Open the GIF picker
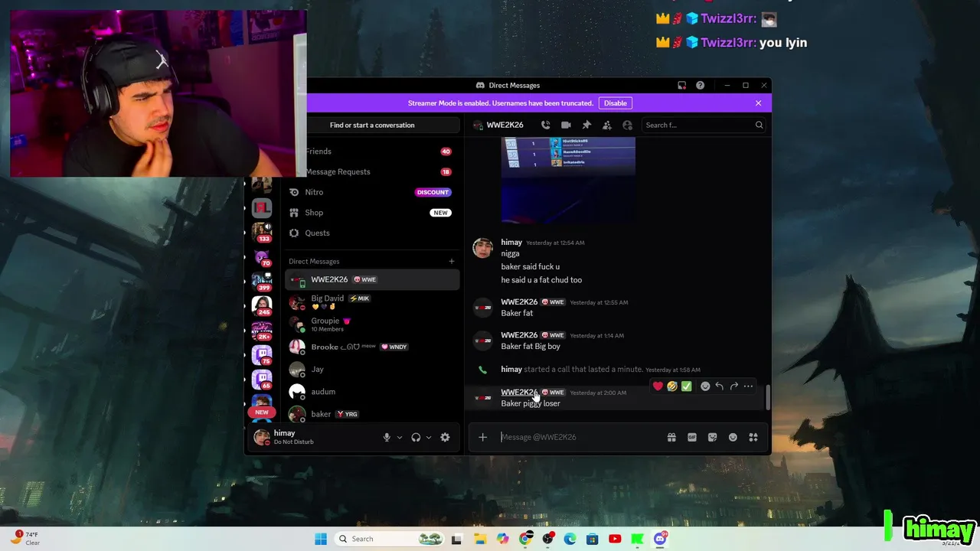 coord(692,437)
